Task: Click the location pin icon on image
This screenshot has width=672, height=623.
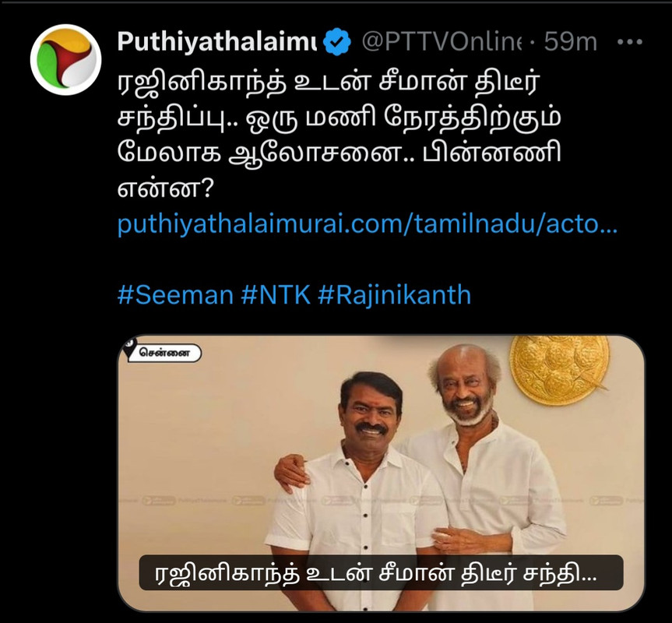Action: coord(129,347)
